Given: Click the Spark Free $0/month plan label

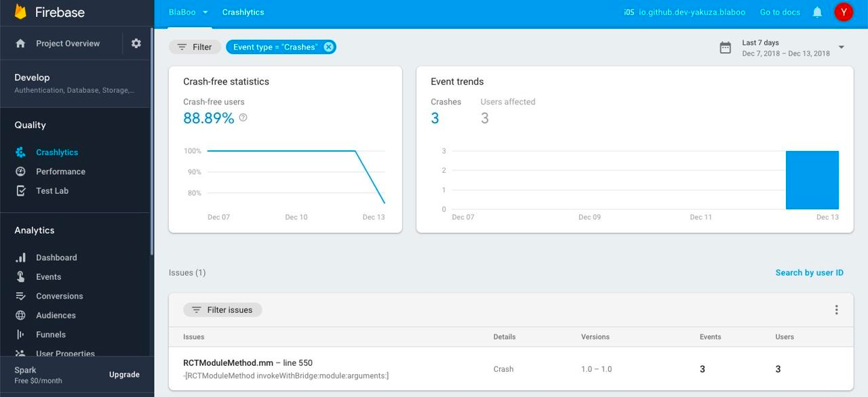Looking at the screenshot, I should click(38, 375).
